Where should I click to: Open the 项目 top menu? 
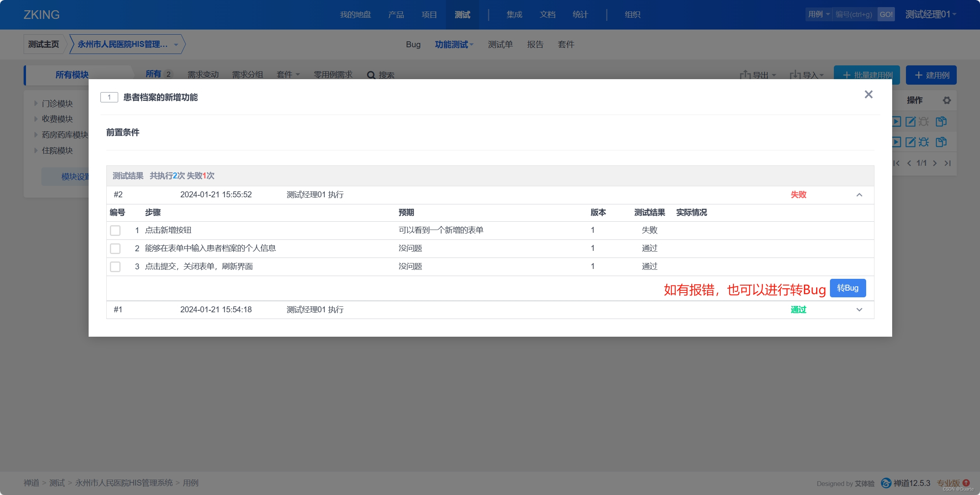[x=429, y=15]
